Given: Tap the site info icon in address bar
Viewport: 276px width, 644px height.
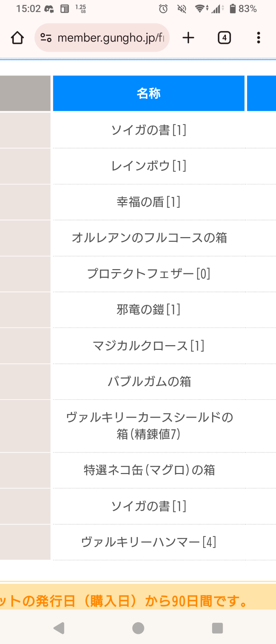Looking at the screenshot, I should tap(46, 38).
